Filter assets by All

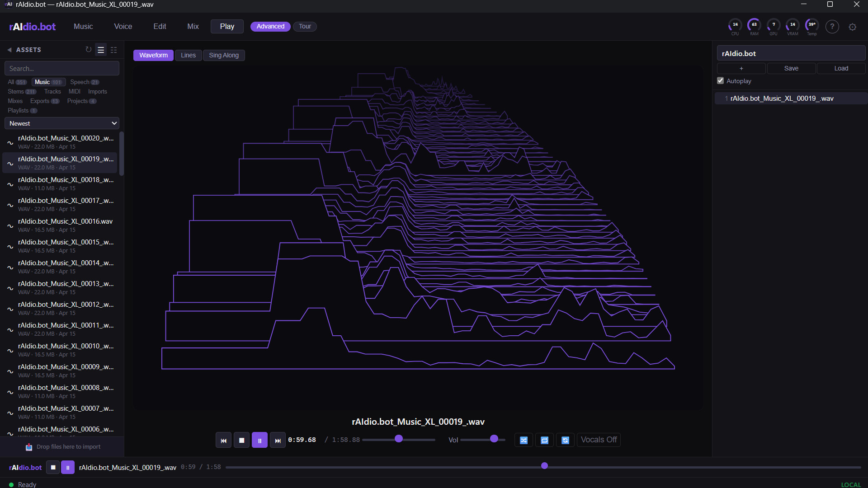tap(17, 82)
